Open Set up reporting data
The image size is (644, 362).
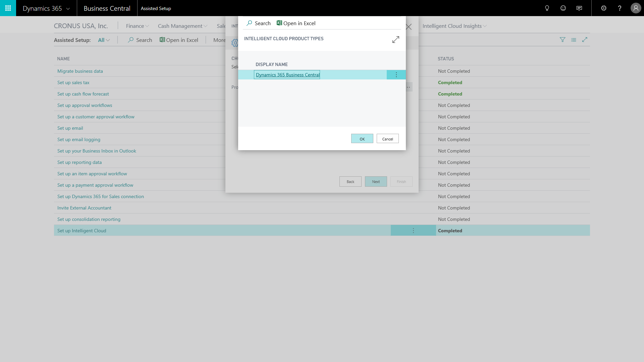point(79,162)
